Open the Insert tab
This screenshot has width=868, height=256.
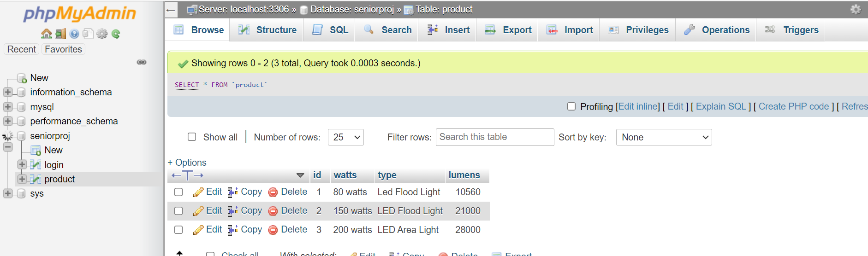[x=447, y=30]
